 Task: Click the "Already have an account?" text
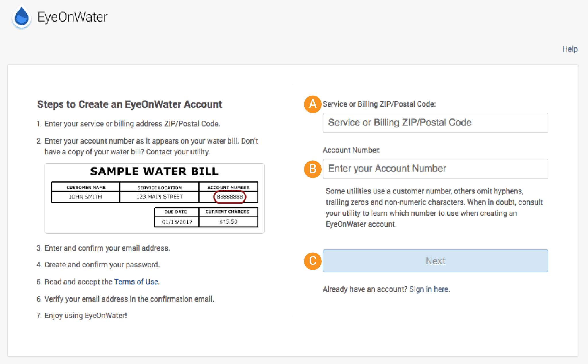point(365,289)
